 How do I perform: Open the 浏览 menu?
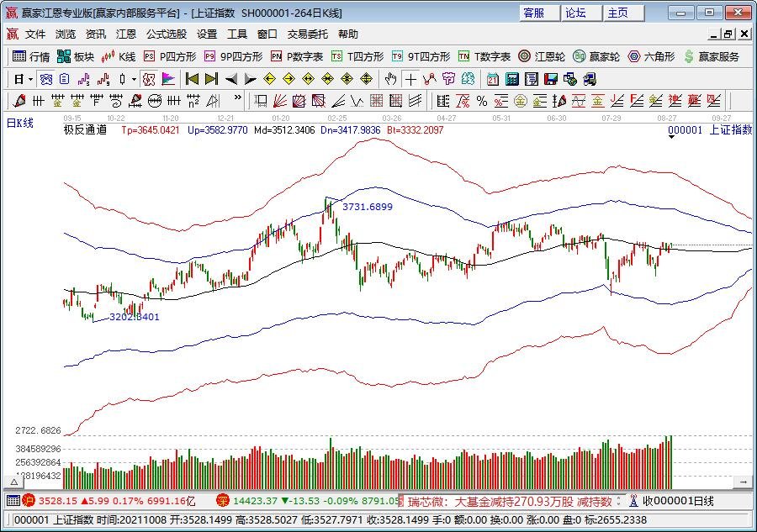pos(65,34)
